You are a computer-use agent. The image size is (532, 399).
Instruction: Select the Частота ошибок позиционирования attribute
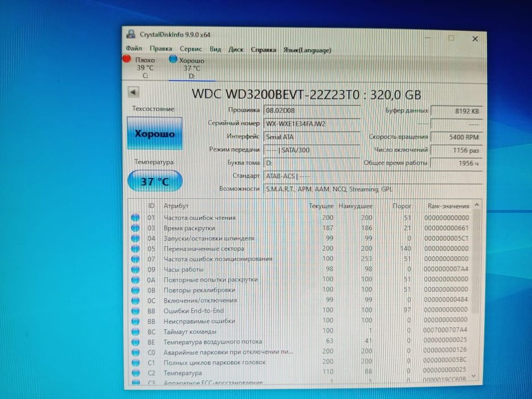click(218, 259)
